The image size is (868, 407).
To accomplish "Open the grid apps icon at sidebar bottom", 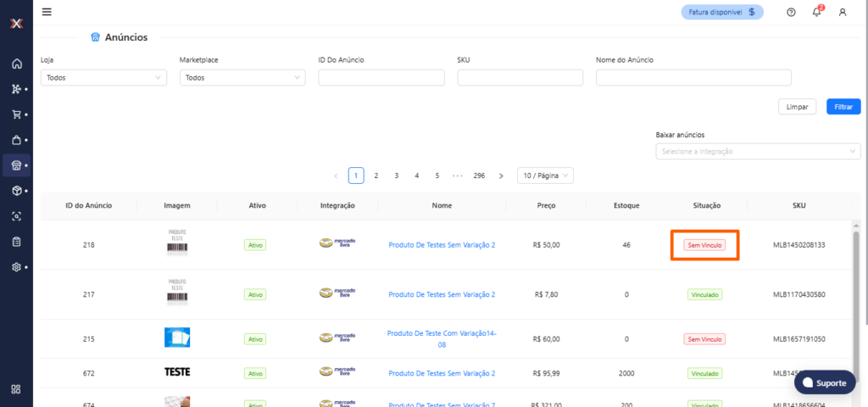I will 16,389.
